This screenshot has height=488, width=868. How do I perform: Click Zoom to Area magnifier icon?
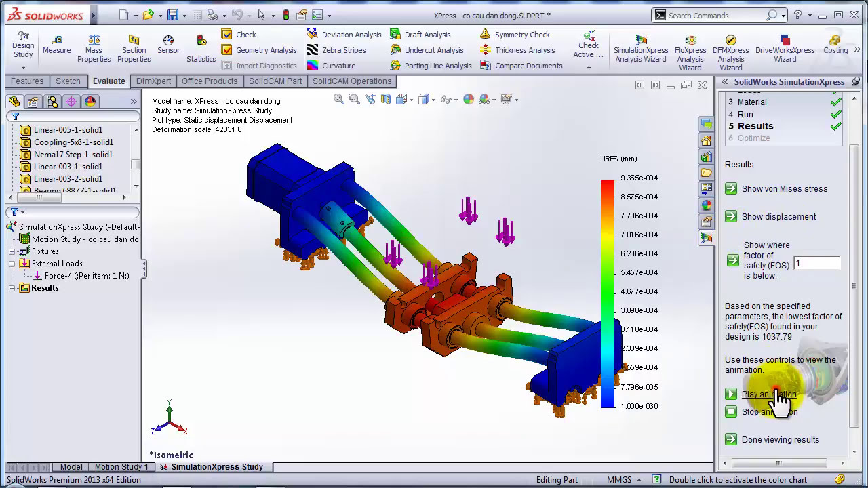354,100
